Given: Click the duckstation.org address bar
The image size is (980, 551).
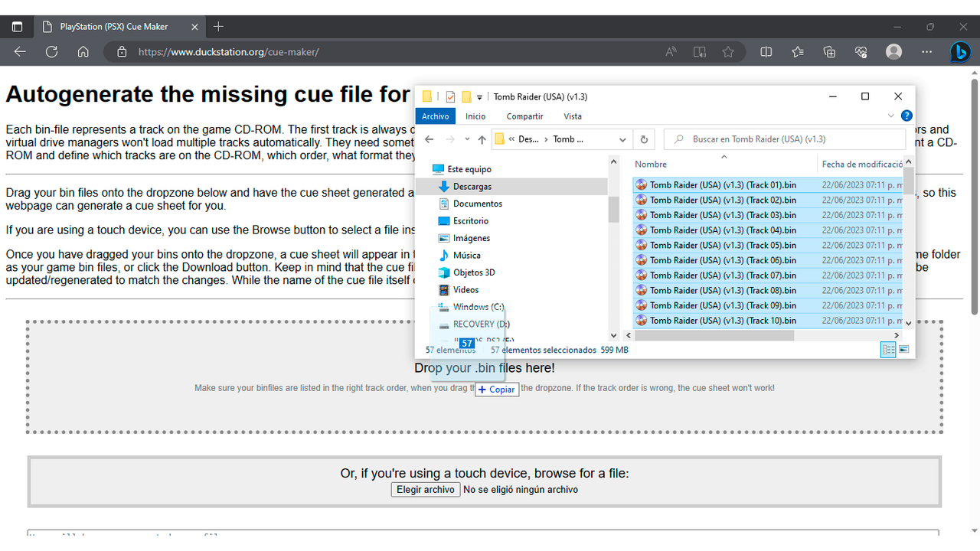Looking at the screenshot, I should point(383,52).
